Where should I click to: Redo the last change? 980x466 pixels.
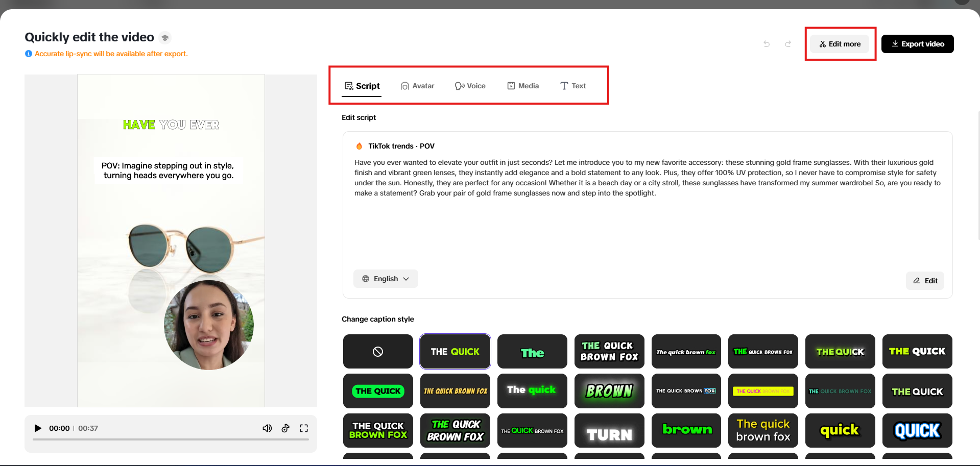tap(787, 44)
